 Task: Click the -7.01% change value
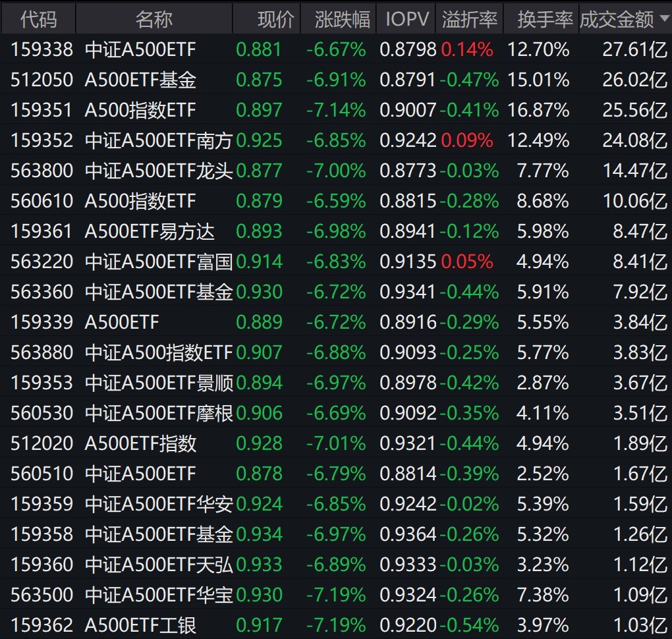337,443
